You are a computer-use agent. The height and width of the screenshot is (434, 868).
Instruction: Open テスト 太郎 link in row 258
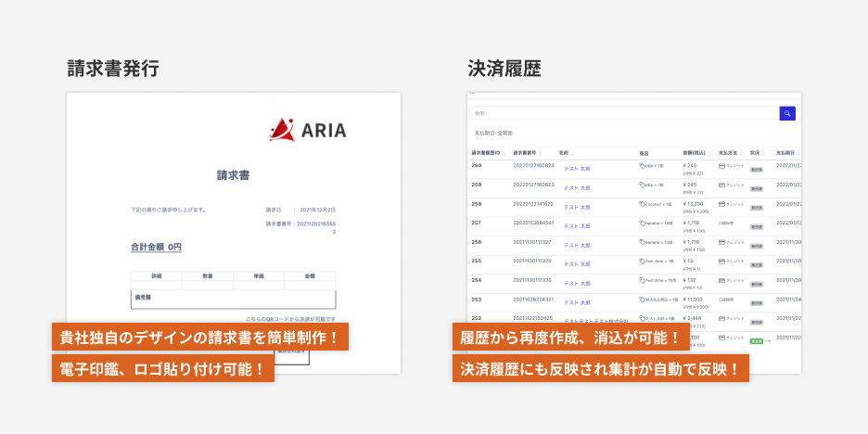pyautogui.click(x=578, y=207)
